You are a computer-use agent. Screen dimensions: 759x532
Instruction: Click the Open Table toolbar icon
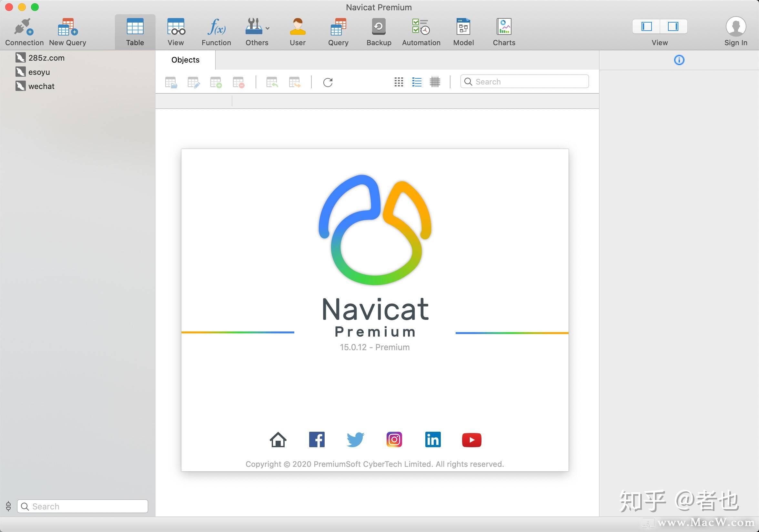click(x=171, y=82)
